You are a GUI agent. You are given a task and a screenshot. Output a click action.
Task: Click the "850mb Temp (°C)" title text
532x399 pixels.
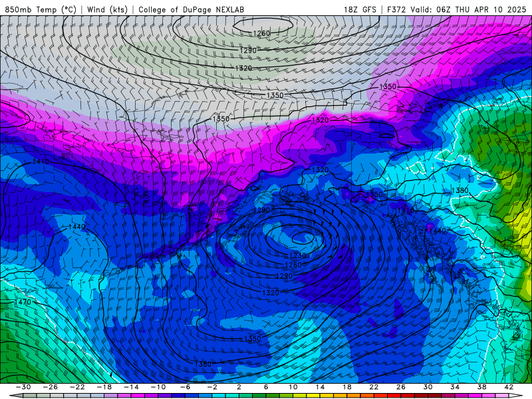41,9
